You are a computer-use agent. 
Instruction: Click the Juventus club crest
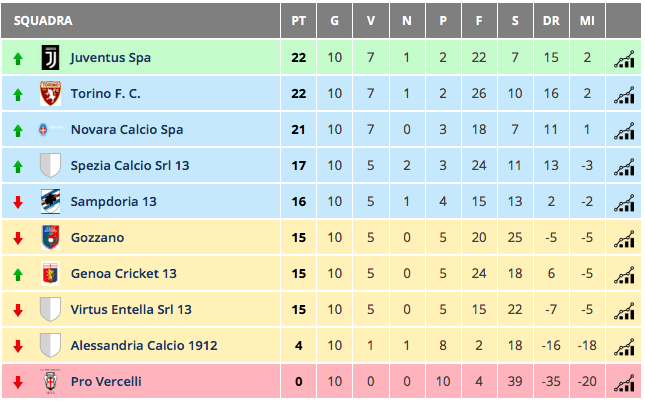tap(50, 57)
